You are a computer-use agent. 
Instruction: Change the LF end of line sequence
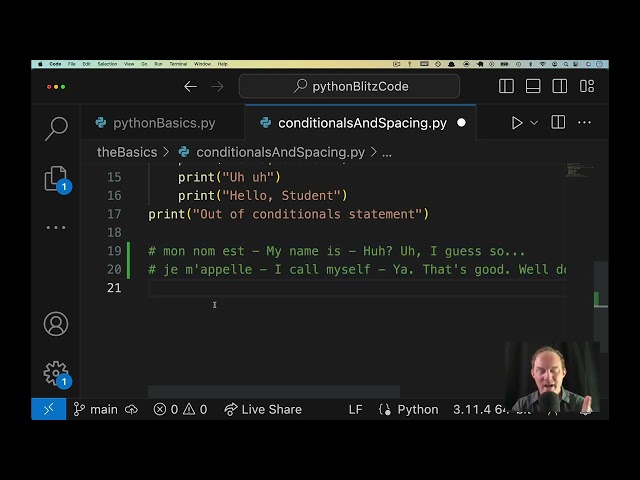(355, 409)
